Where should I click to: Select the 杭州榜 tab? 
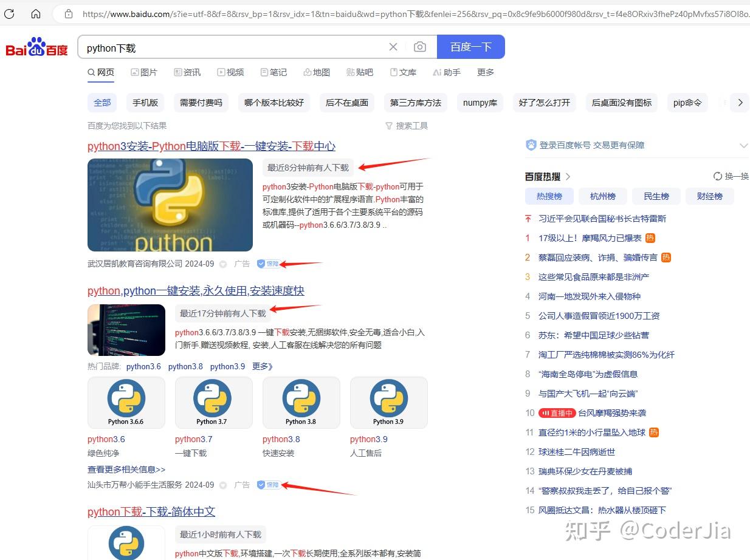(603, 196)
